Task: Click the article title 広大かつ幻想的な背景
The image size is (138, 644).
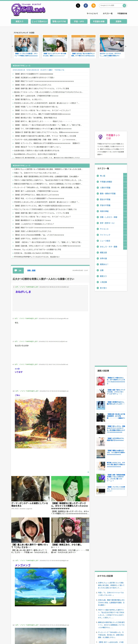Action: [x=43, y=279]
